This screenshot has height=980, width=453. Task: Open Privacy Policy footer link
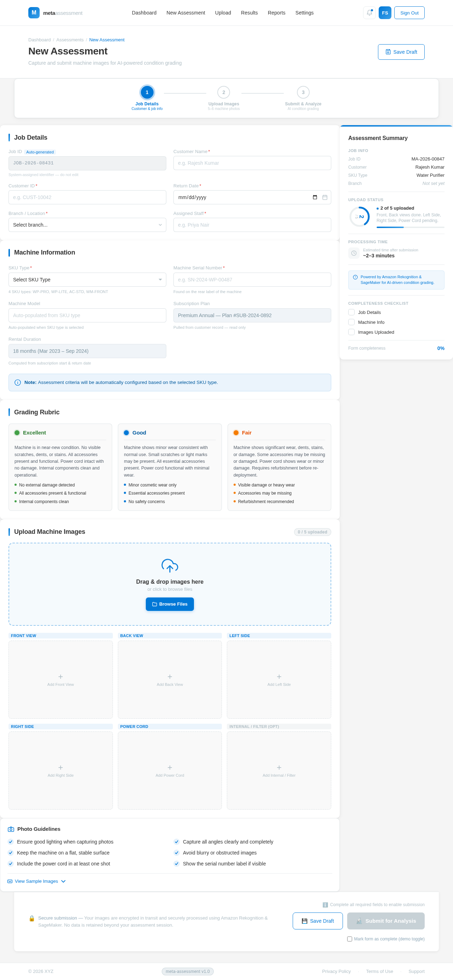coord(336,971)
